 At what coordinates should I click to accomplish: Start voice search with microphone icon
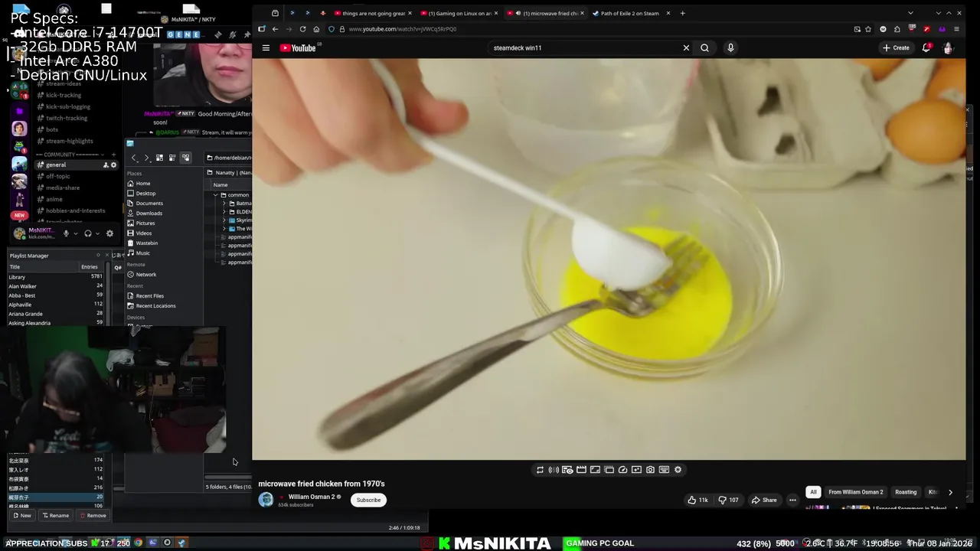[x=730, y=47]
